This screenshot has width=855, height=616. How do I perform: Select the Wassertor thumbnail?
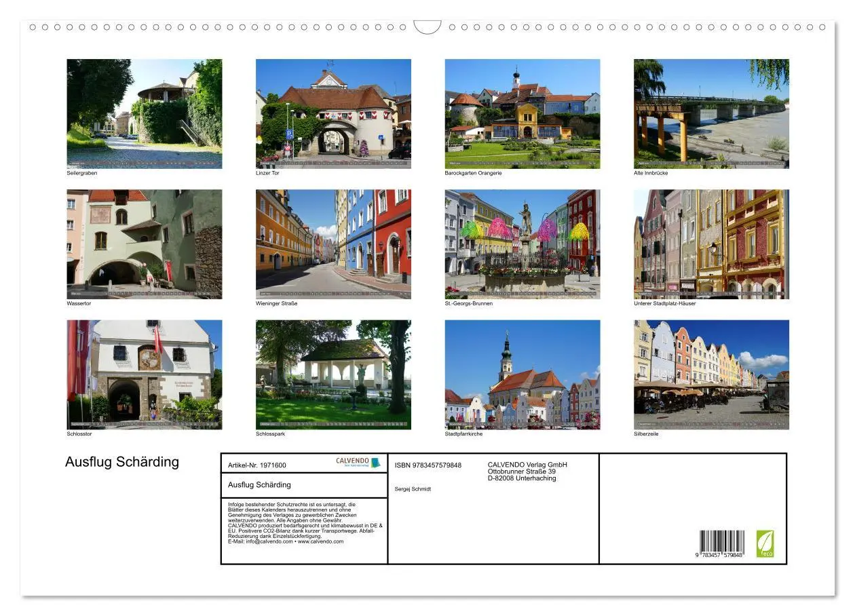coord(144,244)
